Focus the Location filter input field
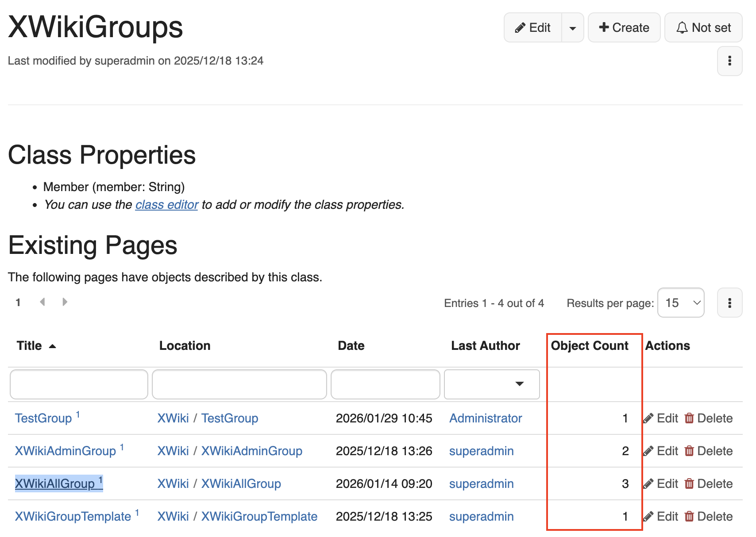The width and height of the screenshot is (756, 537). click(239, 384)
